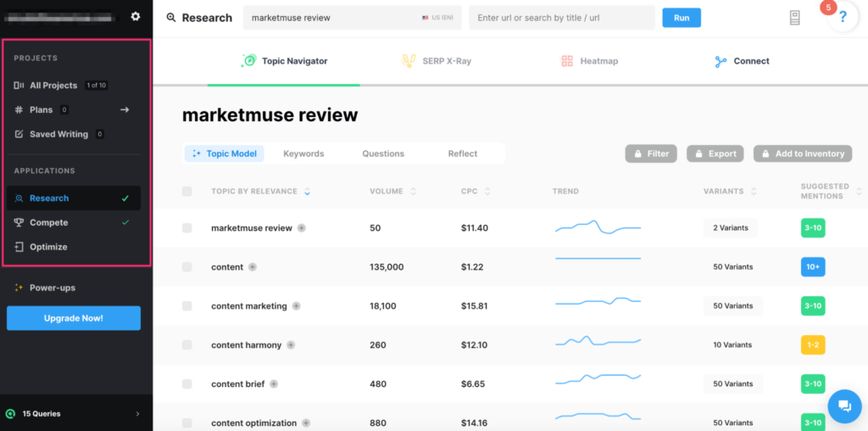Open the document icon in top bar
This screenshot has width=868, height=431.
[794, 18]
